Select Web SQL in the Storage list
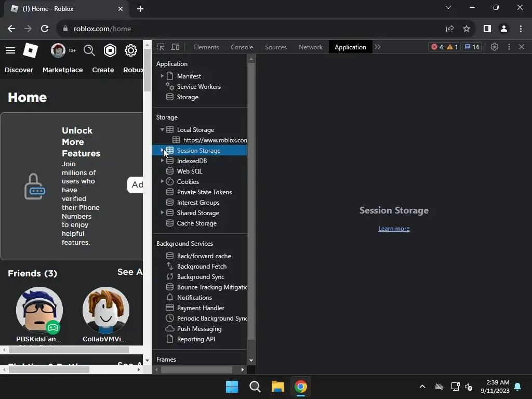The image size is (532, 399). pos(189,171)
